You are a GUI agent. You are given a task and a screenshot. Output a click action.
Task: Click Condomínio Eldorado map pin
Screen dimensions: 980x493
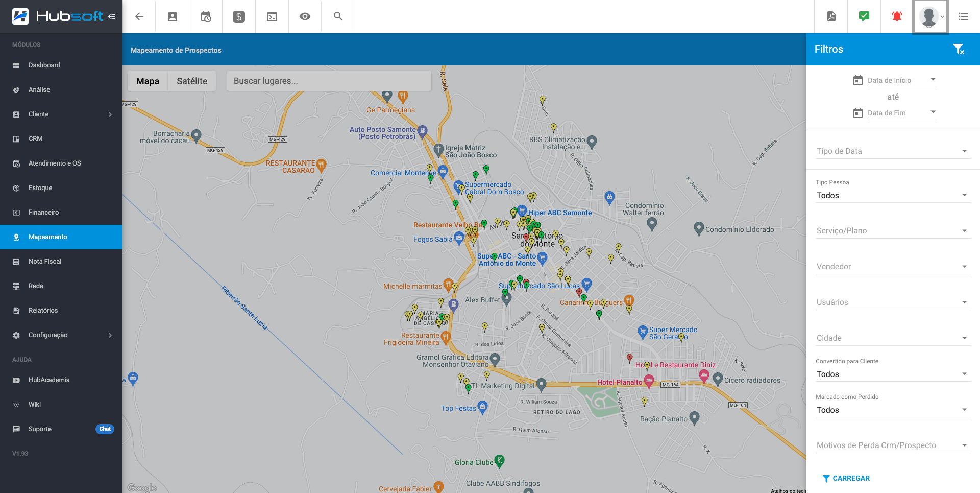(699, 228)
